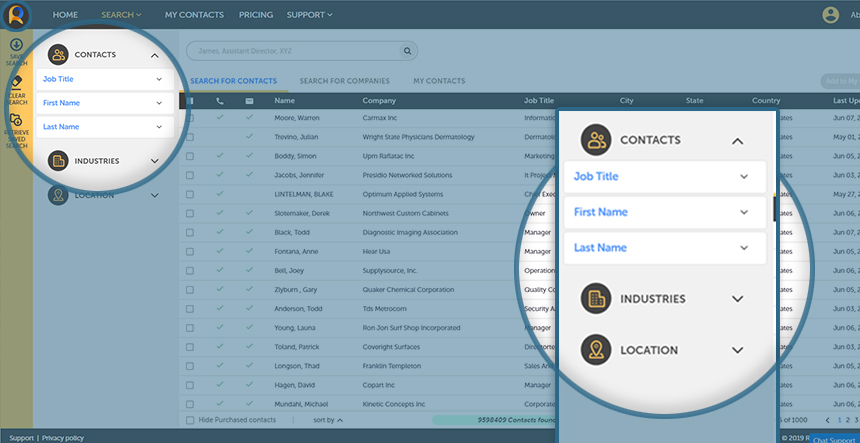This screenshot has width=860, height=443.
Task: Click company Carmax Inc
Action: (x=380, y=118)
